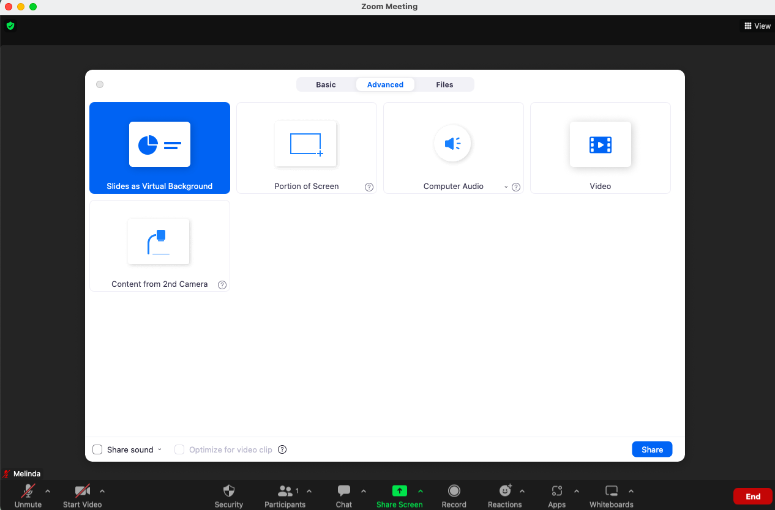Choose Portion of Screen sharing option
This screenshot has width=775, height=510.
pyautogui.click(x=306, y=148)
